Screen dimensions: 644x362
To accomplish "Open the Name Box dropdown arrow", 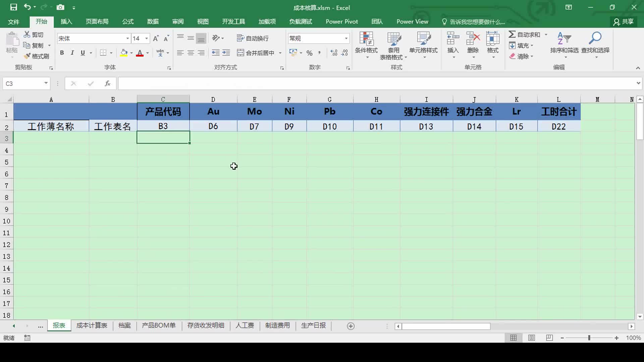I will 46,83.
